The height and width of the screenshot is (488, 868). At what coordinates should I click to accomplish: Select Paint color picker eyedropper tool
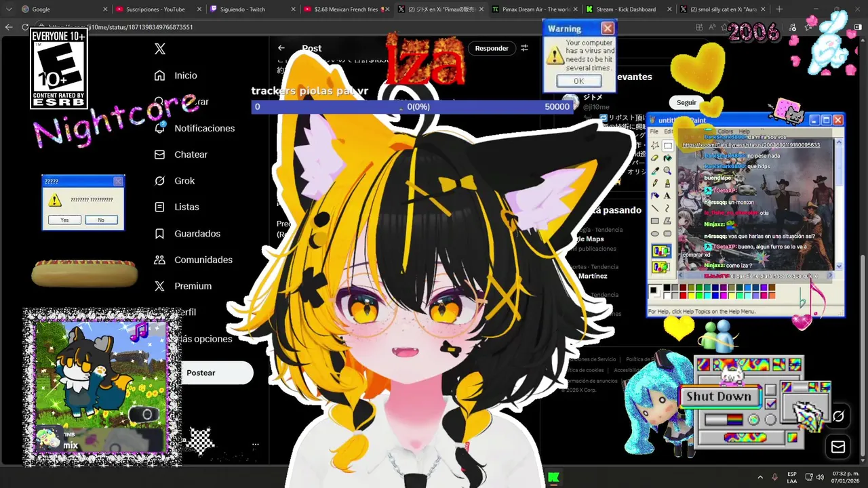[x=655, y=171]
